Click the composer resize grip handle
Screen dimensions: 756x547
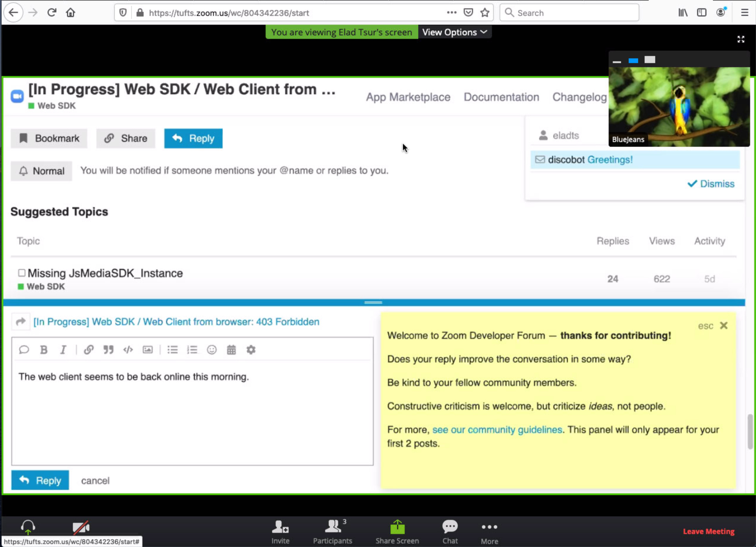(373, 302)
